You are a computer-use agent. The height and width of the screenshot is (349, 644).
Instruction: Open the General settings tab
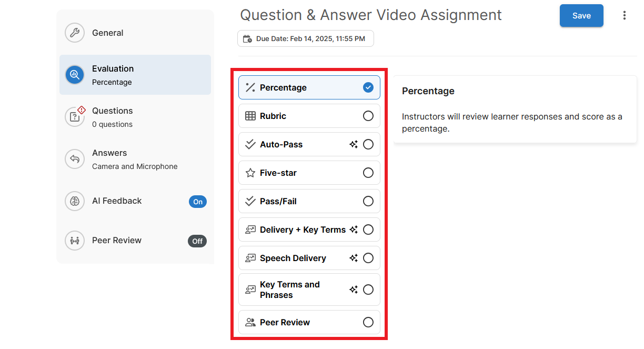click(108, 33)
